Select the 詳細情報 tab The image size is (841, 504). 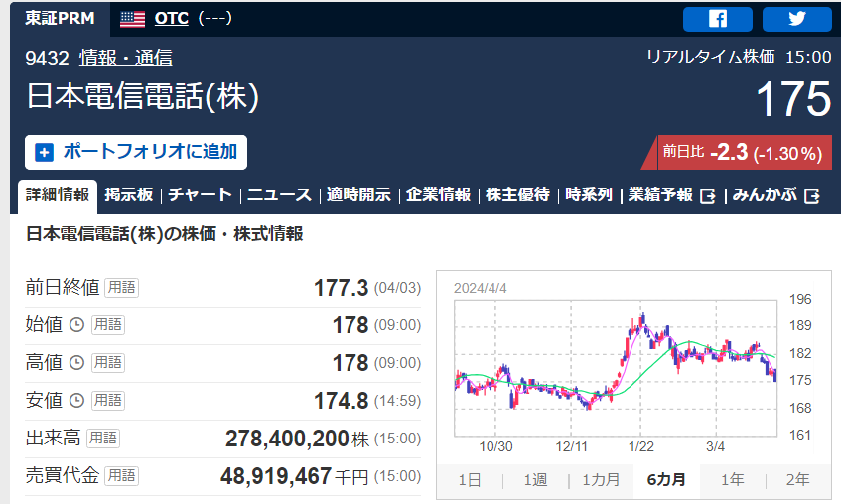tap(58, 194)
